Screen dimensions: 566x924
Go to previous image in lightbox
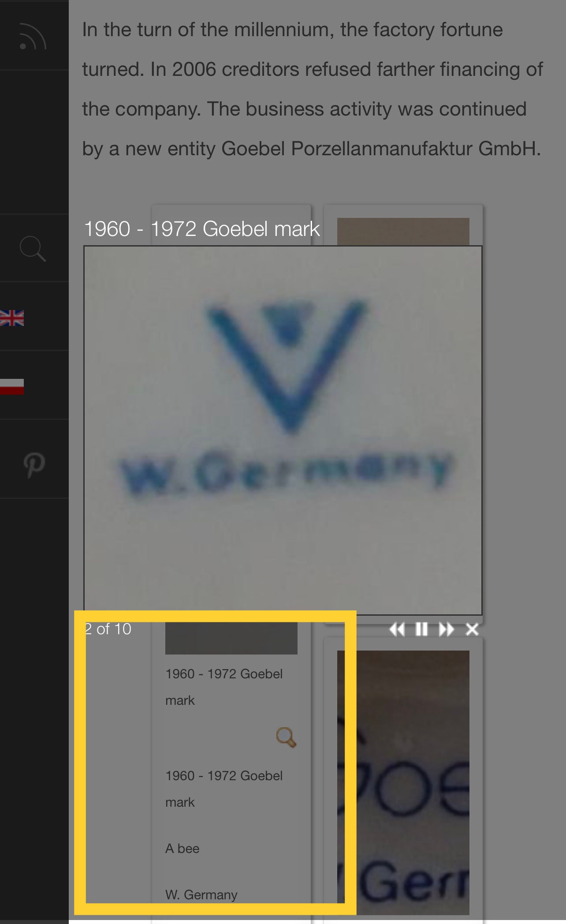tap(397, 629)
